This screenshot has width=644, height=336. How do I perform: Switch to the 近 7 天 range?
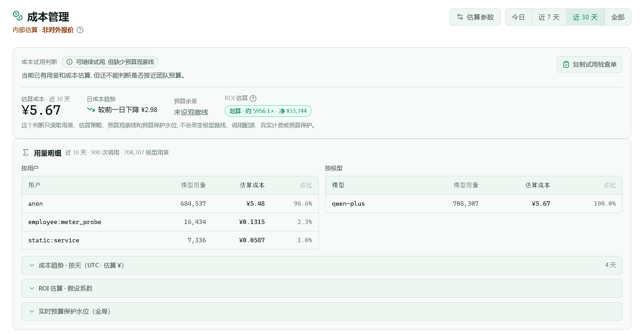tap(549, 17)
